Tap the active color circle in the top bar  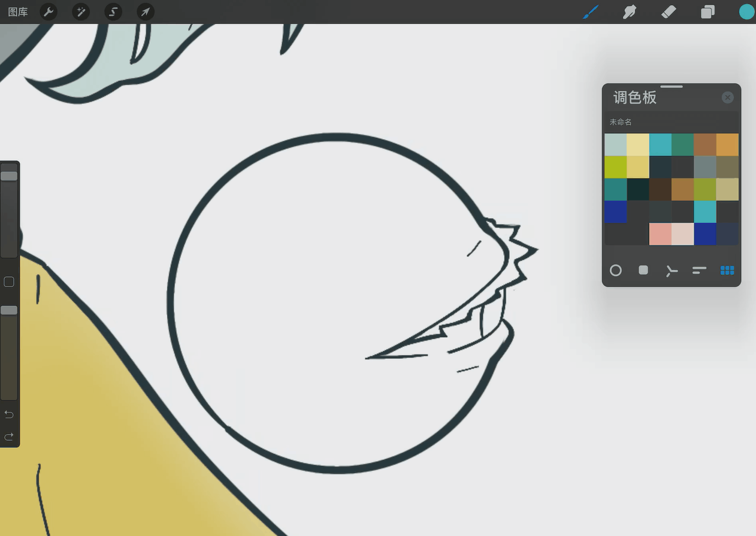(x=746, y=12)
